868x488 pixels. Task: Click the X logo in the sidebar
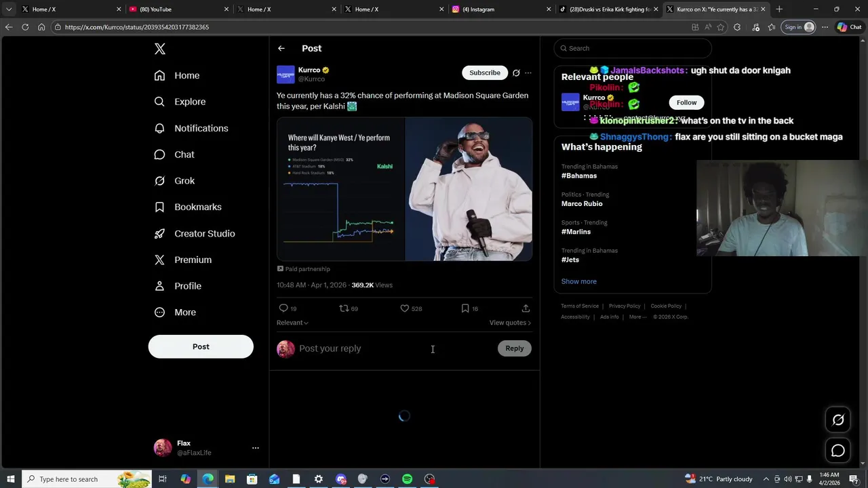(x=160, y=49)
